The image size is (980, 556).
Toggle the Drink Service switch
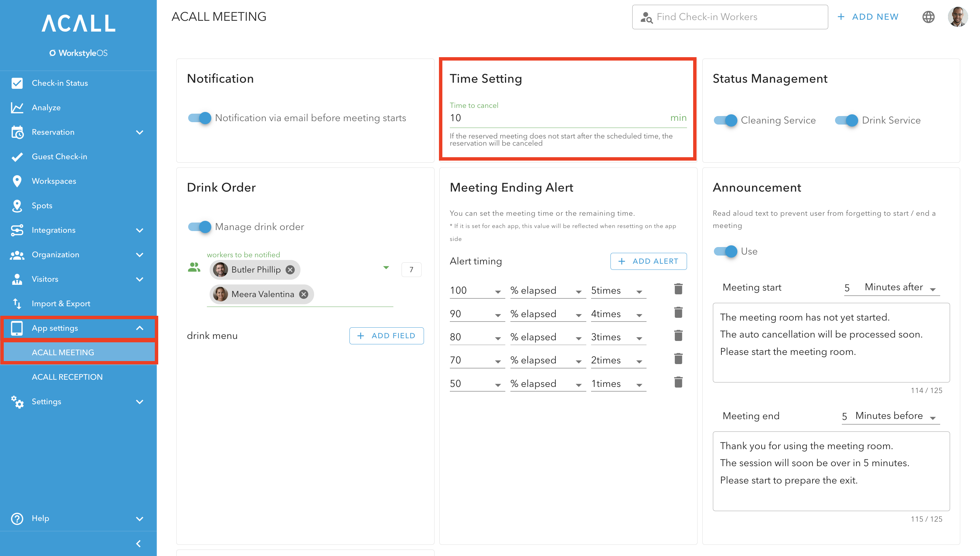[x=846, y=120]
